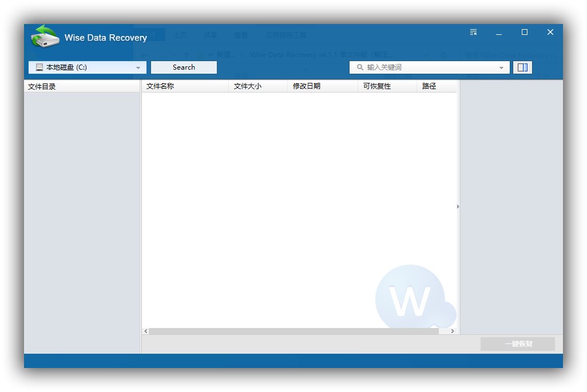587x392 pixels.
Task: Click the magnifier icon in keyword box
Action: pyautogui.click(x=360, y=67)
